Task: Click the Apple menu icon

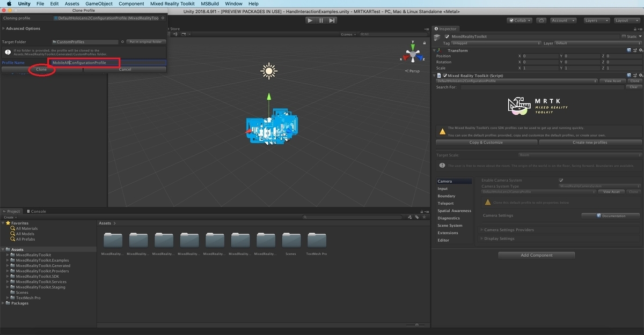Action: click(9, 4)
